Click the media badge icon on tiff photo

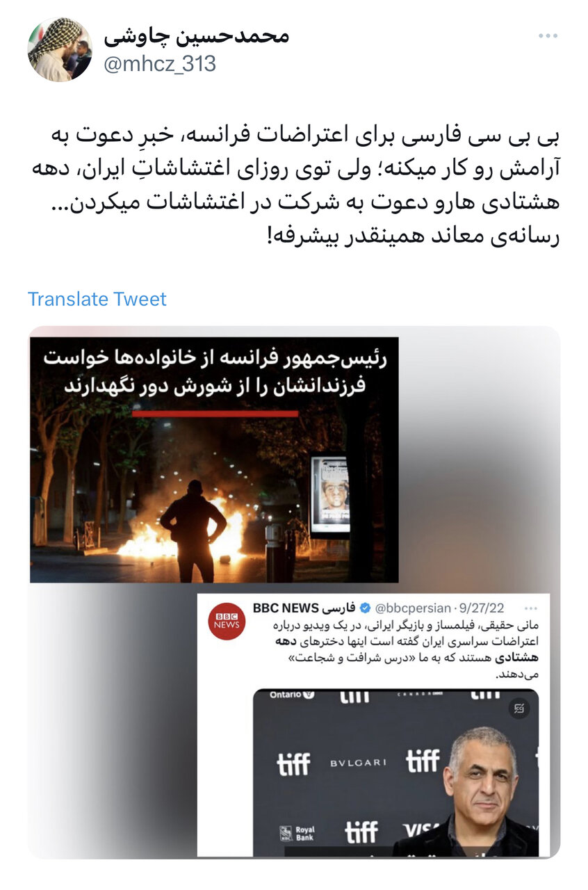(x=518, y=709)
